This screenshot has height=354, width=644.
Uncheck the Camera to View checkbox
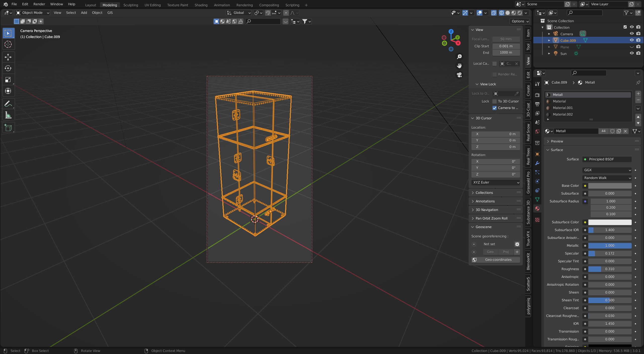pyautogui.click(x=495, y=108)
